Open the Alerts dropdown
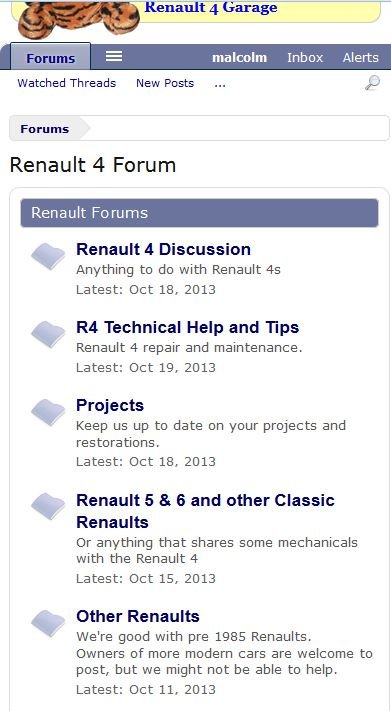The height and width of the screenshot is (711, 391). (x=361, y=58)
